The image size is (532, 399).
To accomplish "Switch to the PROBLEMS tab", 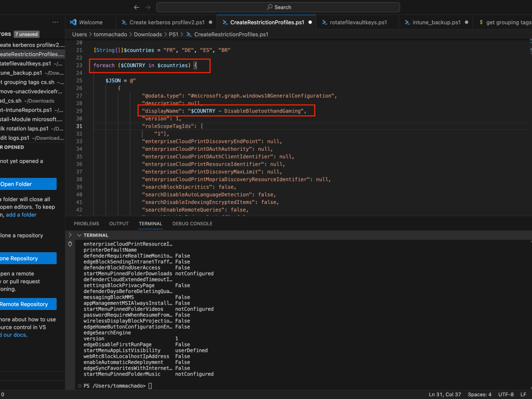I will (x=86, y=223).
